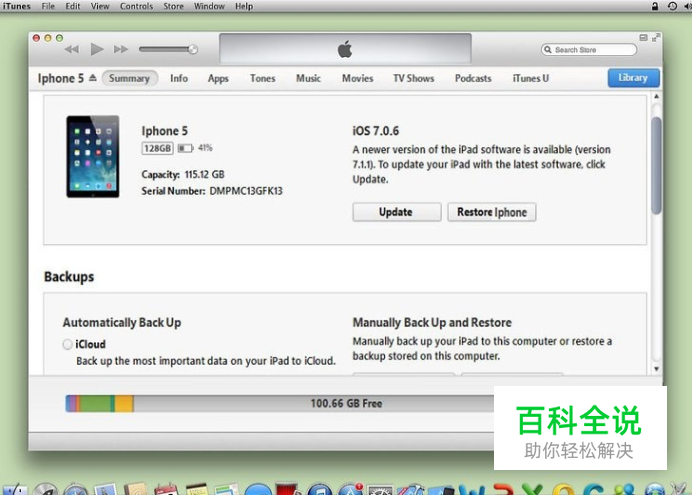
Task: Open the Podcasts tab
Action: pos(473,78)
